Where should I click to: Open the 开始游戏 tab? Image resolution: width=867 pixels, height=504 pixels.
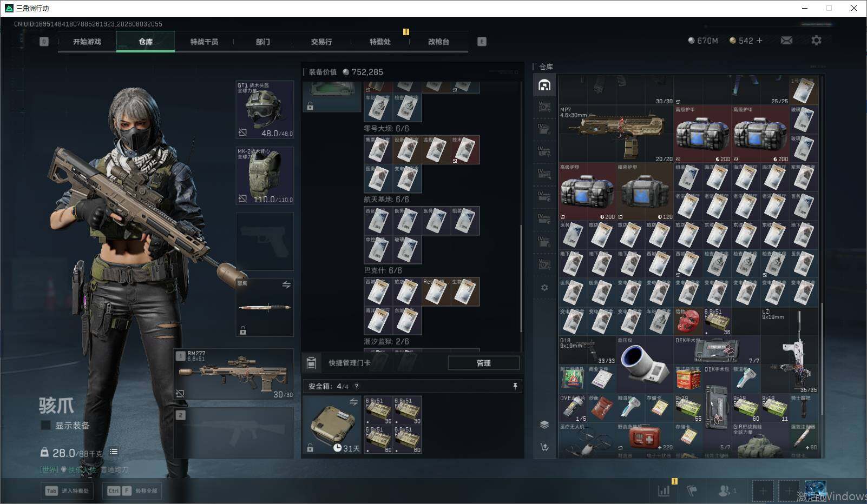(87, 42)
